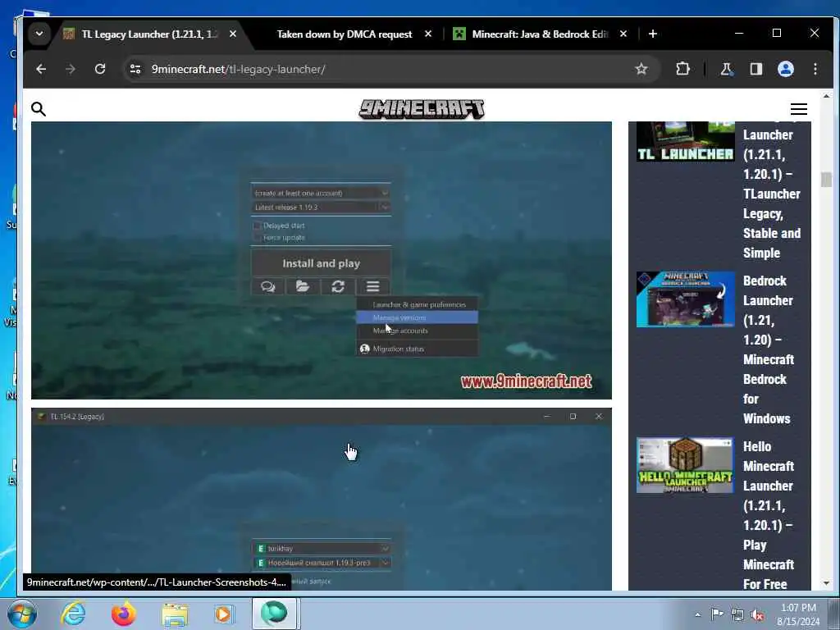This screenshot has width=840, height=630.
Task: Open network status tray icon
Action: click(x=737, y=615)
